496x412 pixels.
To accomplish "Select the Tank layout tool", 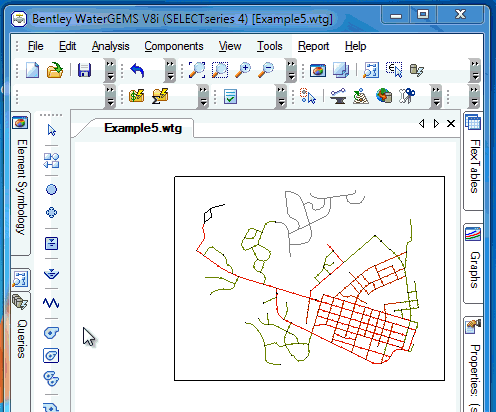I will (51, 243).
